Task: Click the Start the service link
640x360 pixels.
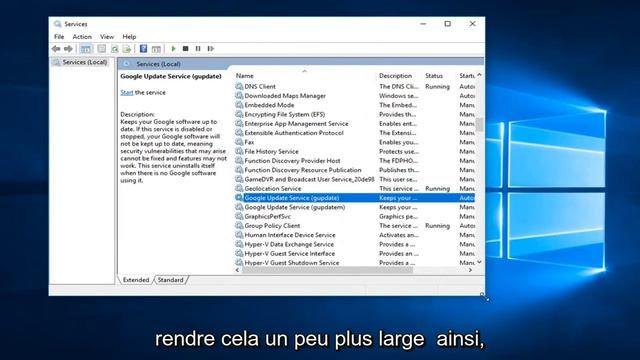Action: [x=127, y=93]
